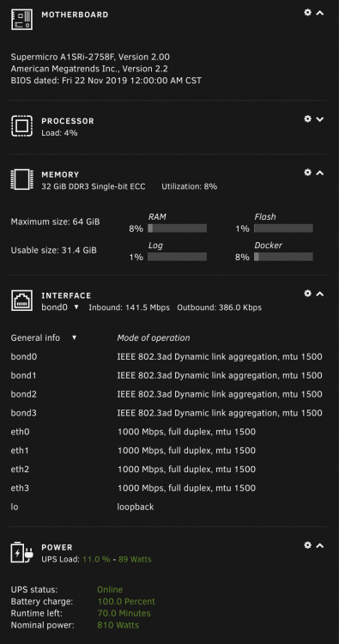Select the eth0 interface row
Screen dimensions: 339x644
pyautogui.click(x=167, y=432)
